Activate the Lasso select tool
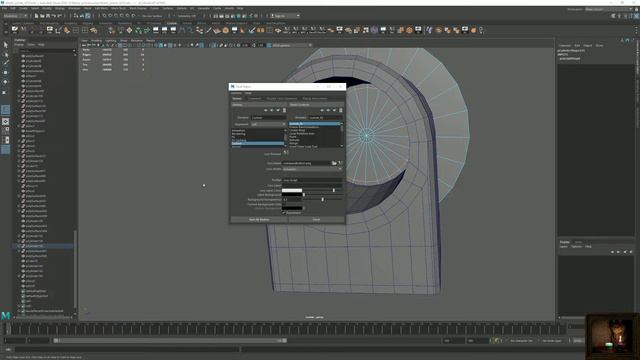This screenshot has width=640, height=360. (x=6, y=54)
